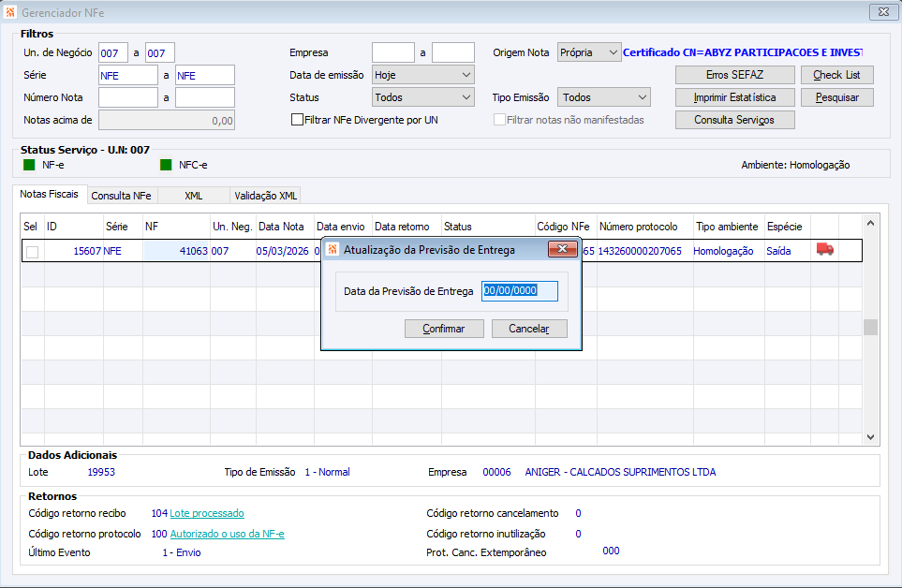Click the Notas acima de field

pyautogui.click(x=166, y=120)
